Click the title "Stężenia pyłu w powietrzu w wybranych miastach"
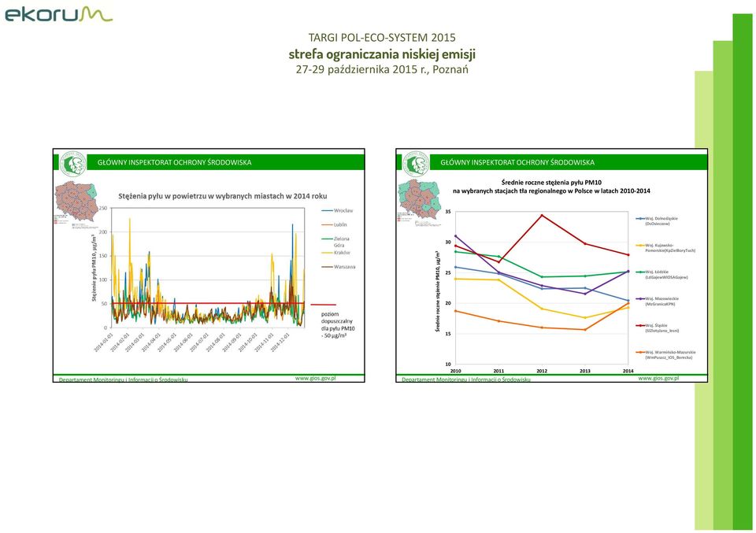The height and width of the screenshot is (533, 756). tap(223, 196)
